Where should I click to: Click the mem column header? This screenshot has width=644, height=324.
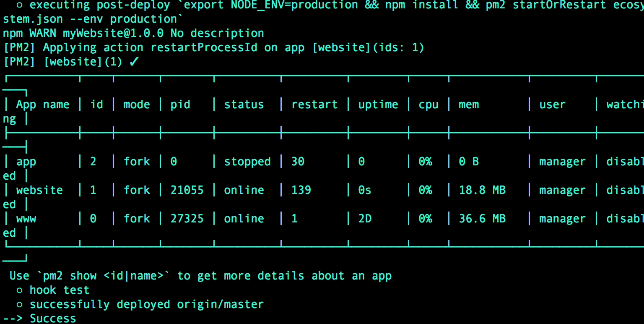(468, 104)
